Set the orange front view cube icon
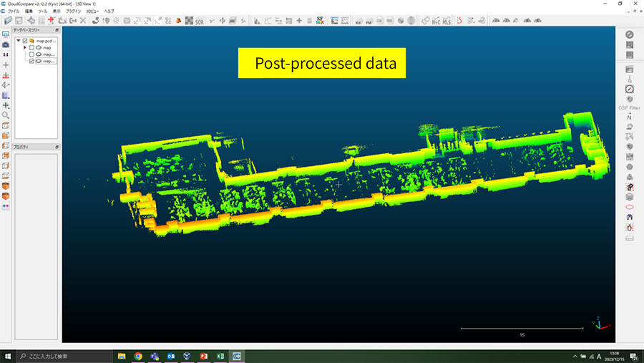644x363 pixels. coord(6,135)
